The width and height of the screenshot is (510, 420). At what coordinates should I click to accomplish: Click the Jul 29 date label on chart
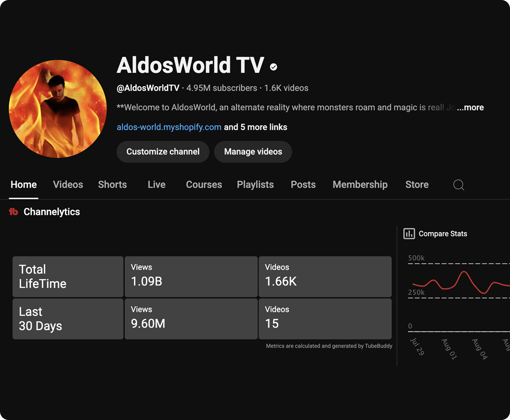pos(417,347)
